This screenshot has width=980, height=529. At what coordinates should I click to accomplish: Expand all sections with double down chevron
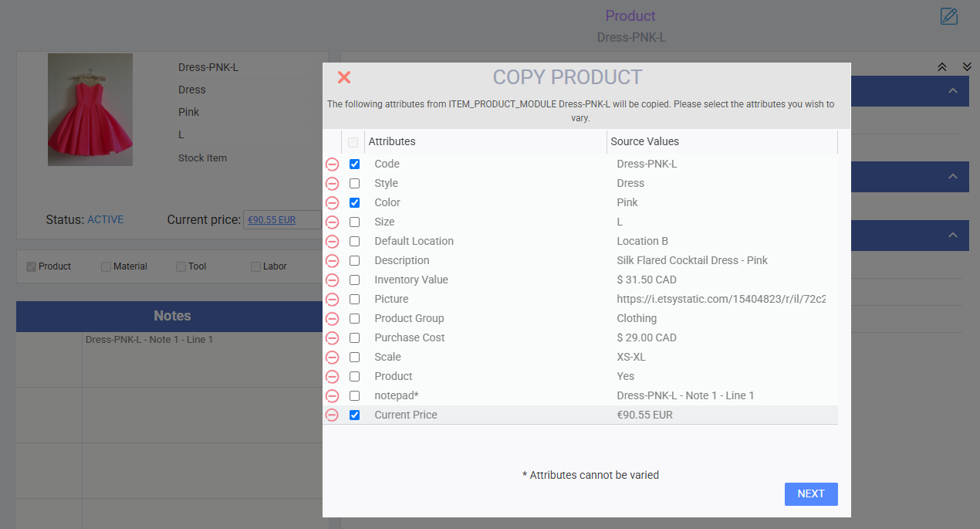967,67
